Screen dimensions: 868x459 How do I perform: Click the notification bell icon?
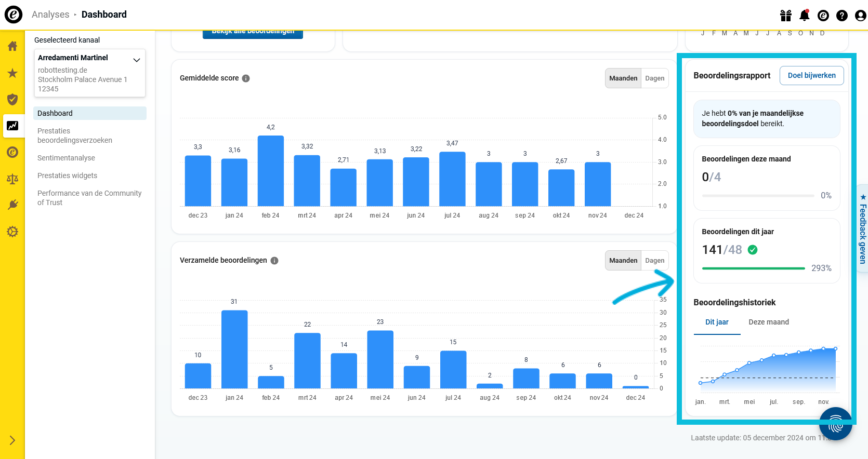[x=804, y=16]
